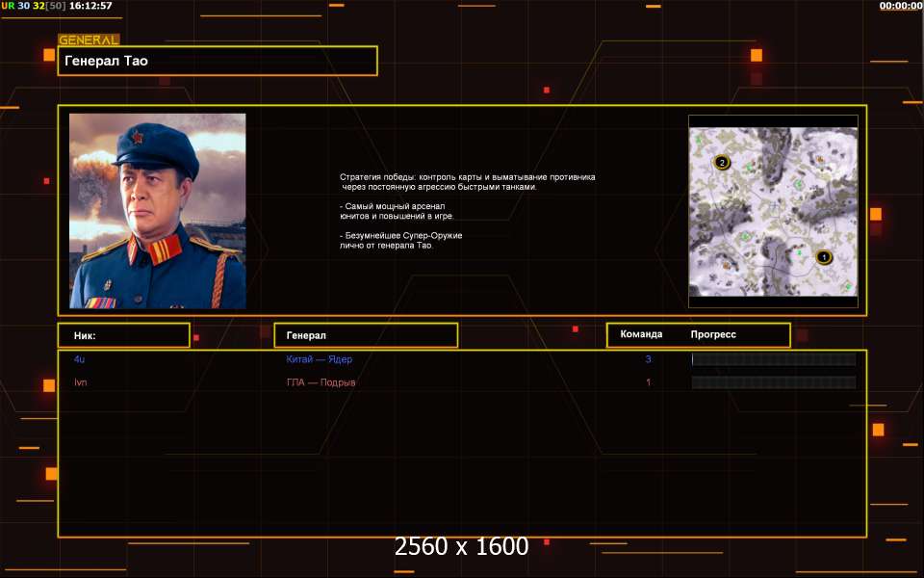This screenshot has height=578, width=924.
Task: Click loading progress bar for 4u
Action: (774, 359)
